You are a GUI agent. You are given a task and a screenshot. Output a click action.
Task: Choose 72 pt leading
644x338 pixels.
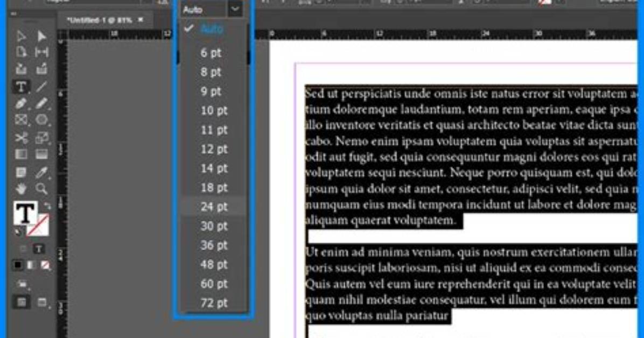pos(214,303)
